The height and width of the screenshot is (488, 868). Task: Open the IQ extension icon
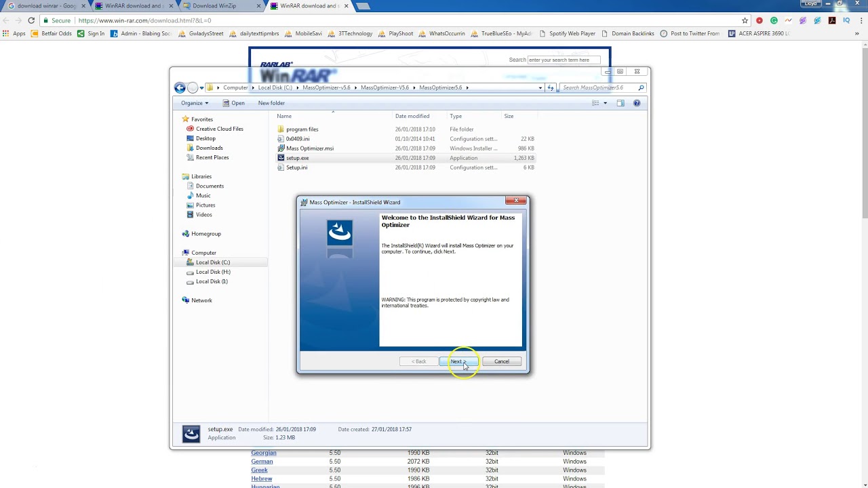coord(846,20)
